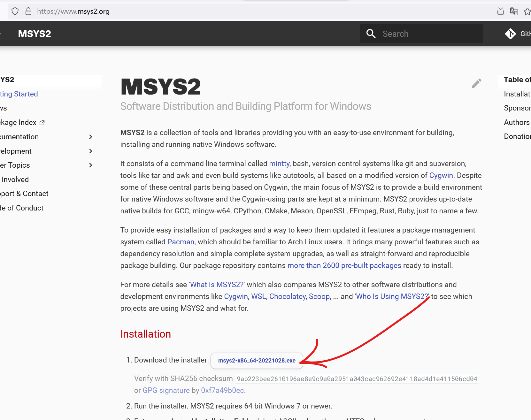Click the edit page pencil icon
531x420 pixels.
[476, 83]
